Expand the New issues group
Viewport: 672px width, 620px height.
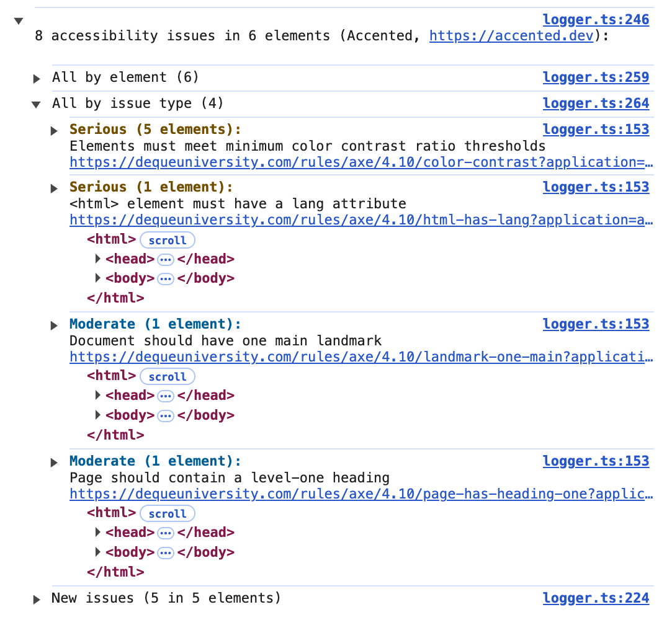tap(36, 598)
